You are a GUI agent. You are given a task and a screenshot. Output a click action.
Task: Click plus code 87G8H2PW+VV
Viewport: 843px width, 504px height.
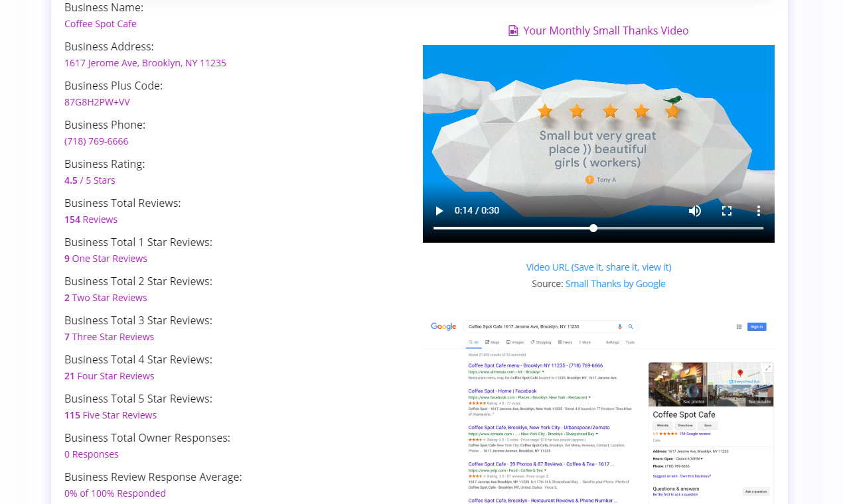97,102
